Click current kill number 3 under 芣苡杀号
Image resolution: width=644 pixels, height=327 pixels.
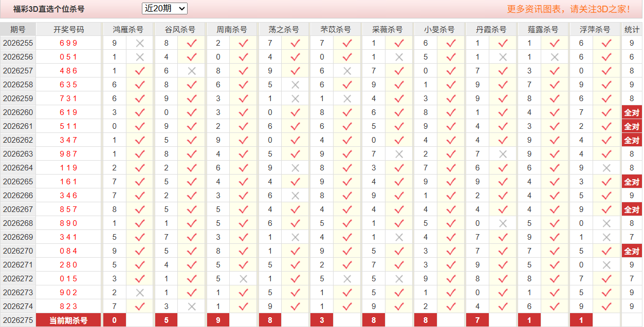(x=322, y=320)
